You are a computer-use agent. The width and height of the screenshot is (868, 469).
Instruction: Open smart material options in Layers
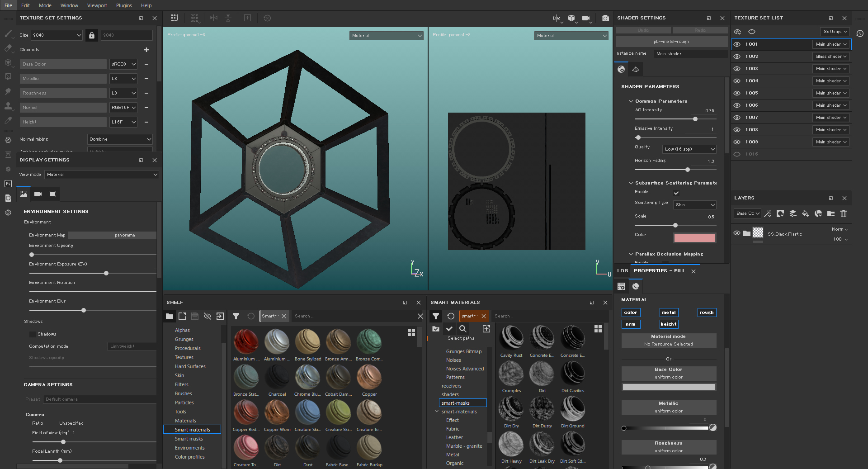click(x=818, y=213)
